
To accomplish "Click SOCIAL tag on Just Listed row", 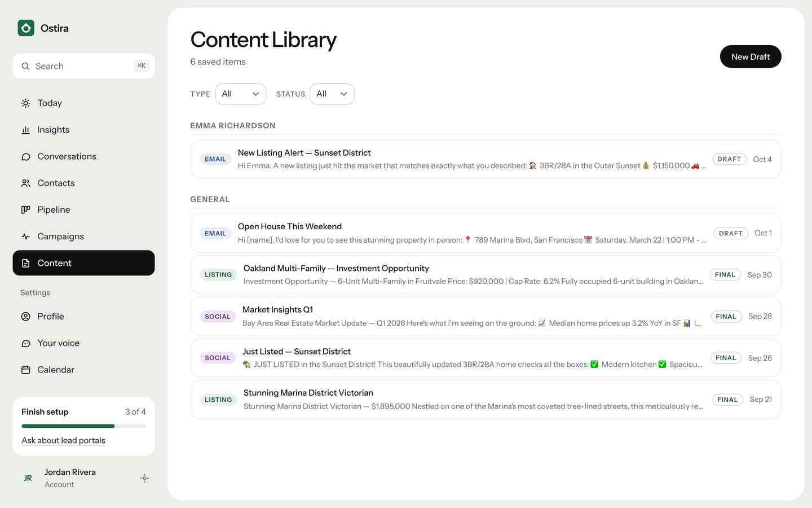I will coord(218,358).
